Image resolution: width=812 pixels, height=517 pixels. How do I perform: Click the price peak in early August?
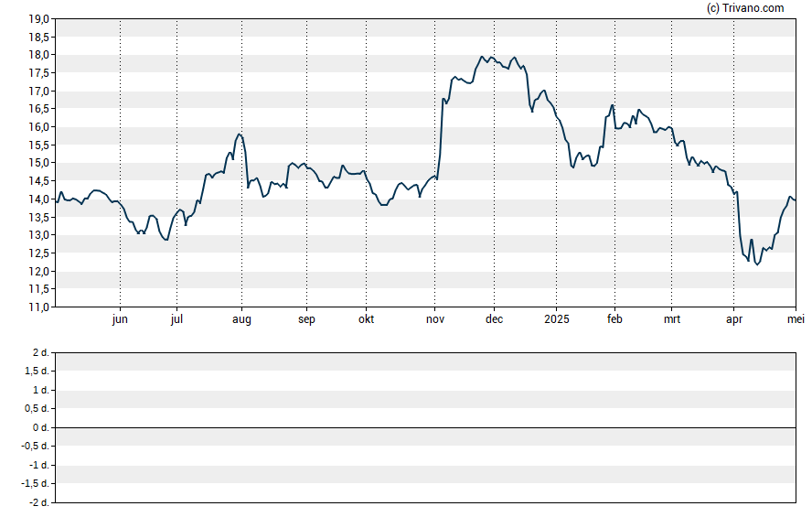(x=239, y=135)
